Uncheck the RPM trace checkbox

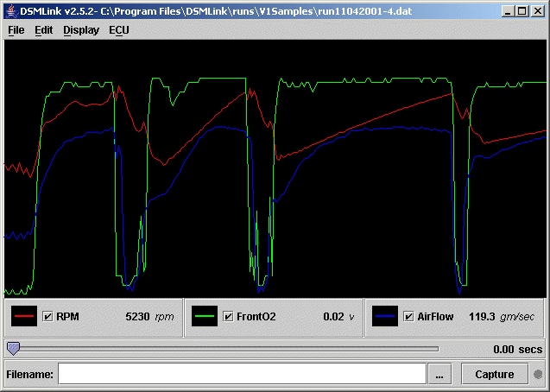[x=48, y=317]
